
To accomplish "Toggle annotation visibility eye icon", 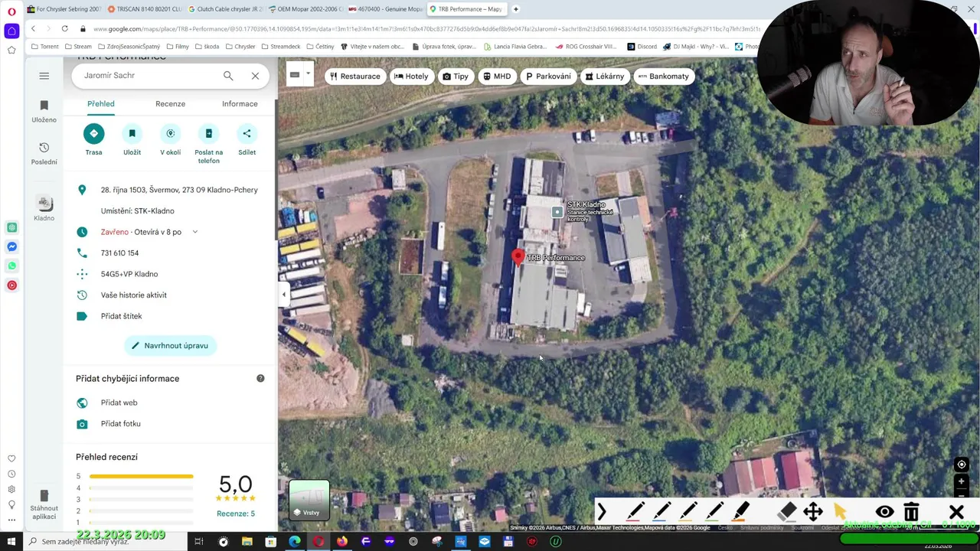I will pos(884,511).
